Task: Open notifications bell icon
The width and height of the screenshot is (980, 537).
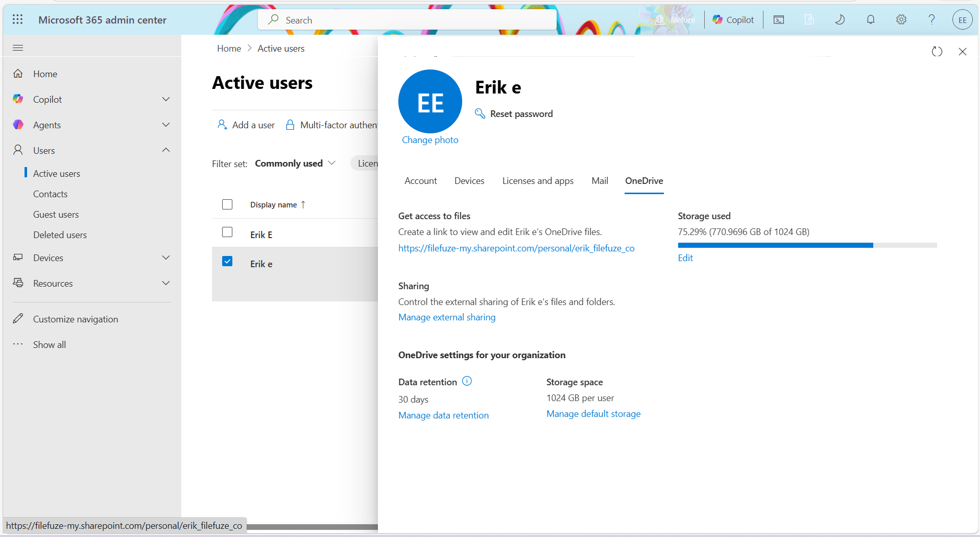Action: click(871, 20)
